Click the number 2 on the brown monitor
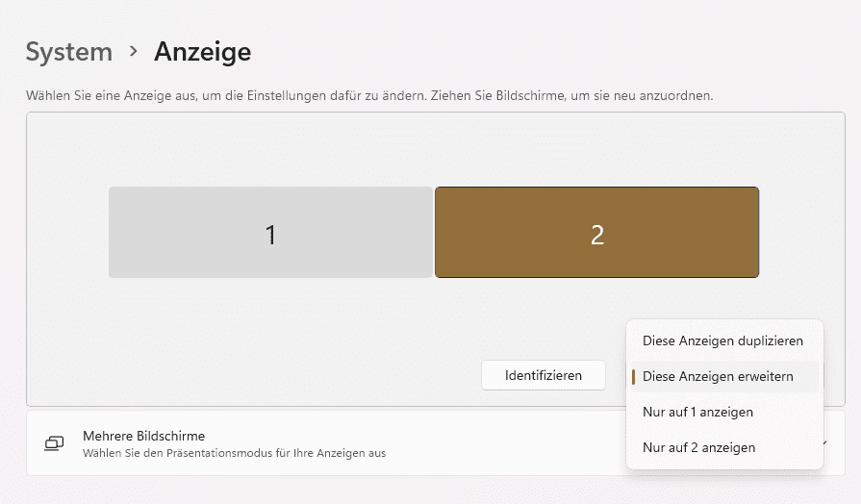Image resolution: width=861 pixels, height=504 pixels. click(x=597, y=235)
